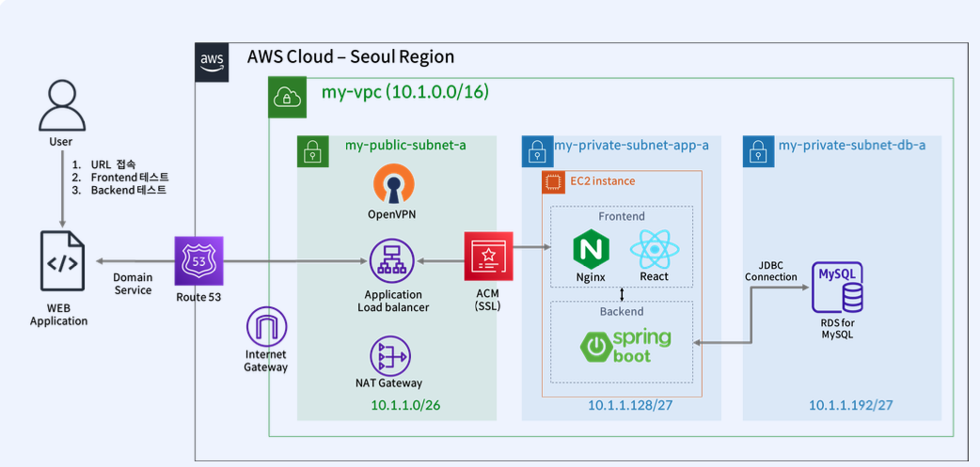Click the green Nginx hexagon logo
Image resolution: width=980 pixels, height=467 pixels.
tap(590, 250)
